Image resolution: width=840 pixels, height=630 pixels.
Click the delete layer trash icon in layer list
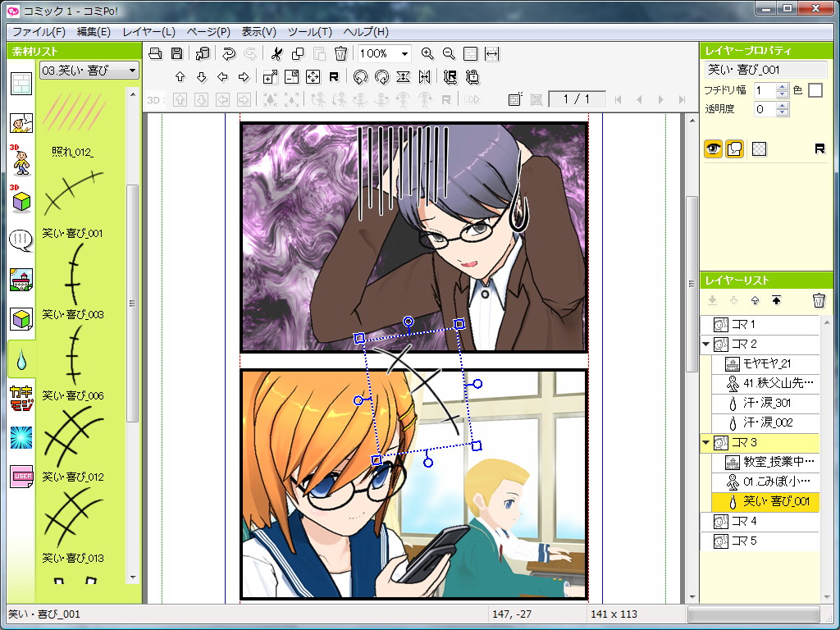[819, 300]
